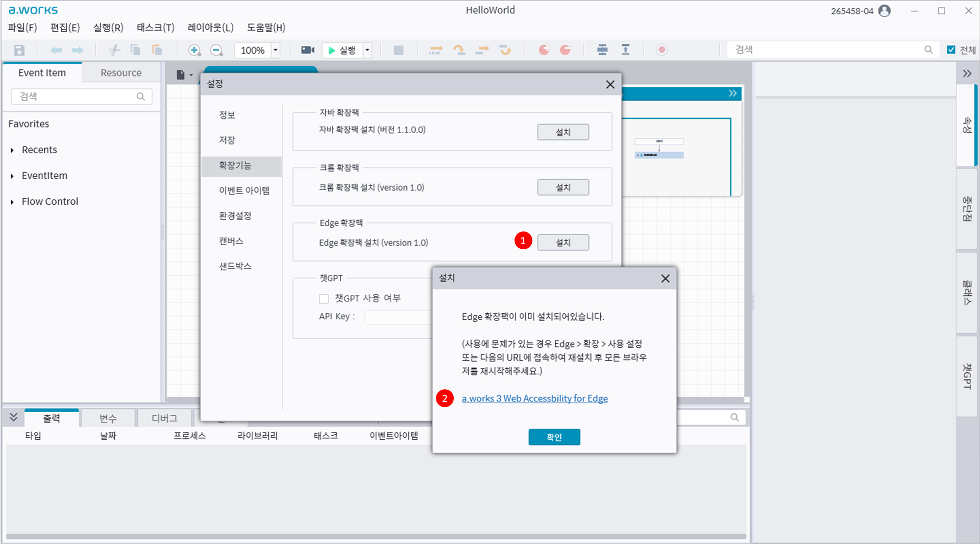Open the 편집(E) menu
The height and width of the screenshot is (544, 980).
pos(65,28)
